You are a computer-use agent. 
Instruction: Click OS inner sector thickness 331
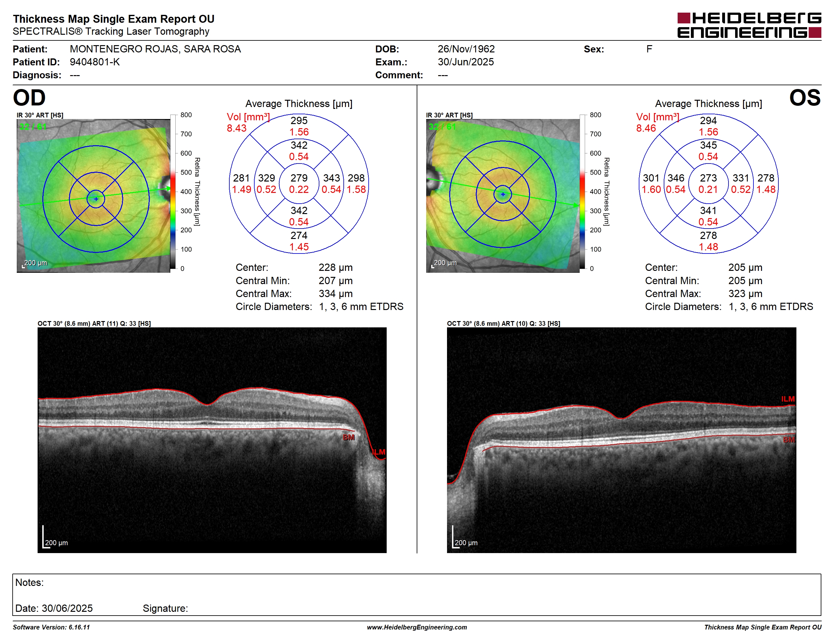[x=741, y=178]
